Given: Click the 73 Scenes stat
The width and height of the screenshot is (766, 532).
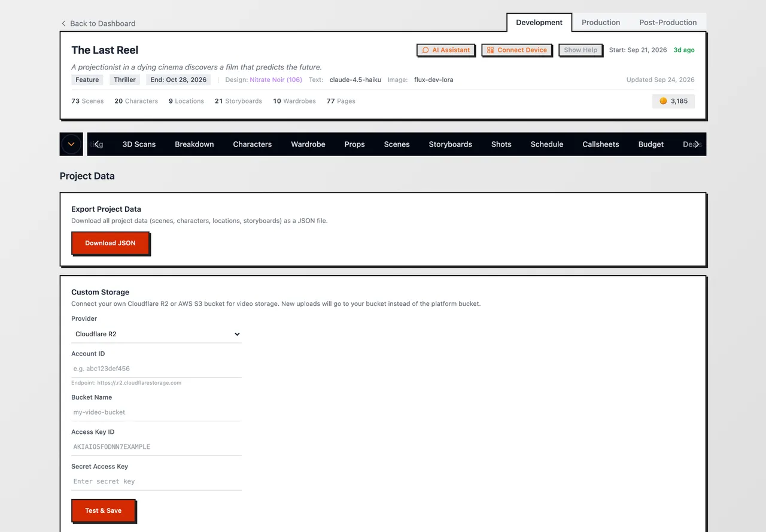Looking at the screenshot, I should point(87,101).
